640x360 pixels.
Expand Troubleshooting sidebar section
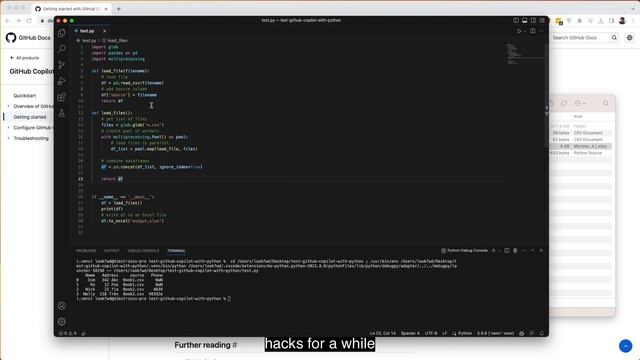(x=8, y=138)
